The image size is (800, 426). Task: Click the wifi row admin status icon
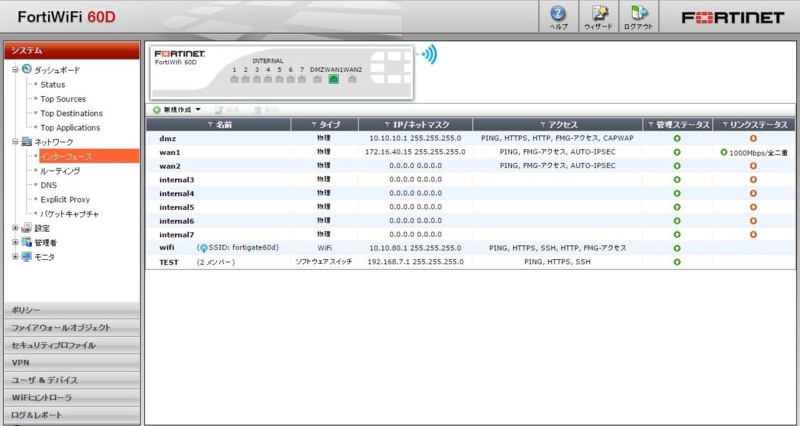point(677,248)
